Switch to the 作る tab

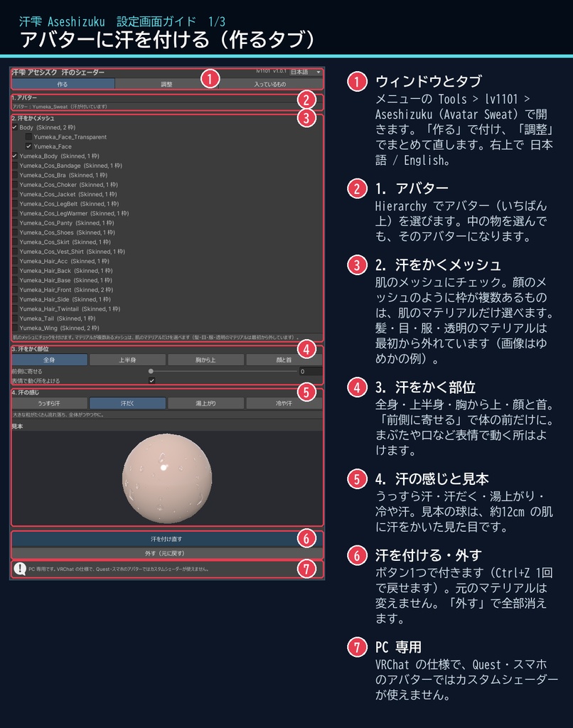pyautogui.click(x=63, y=84)
